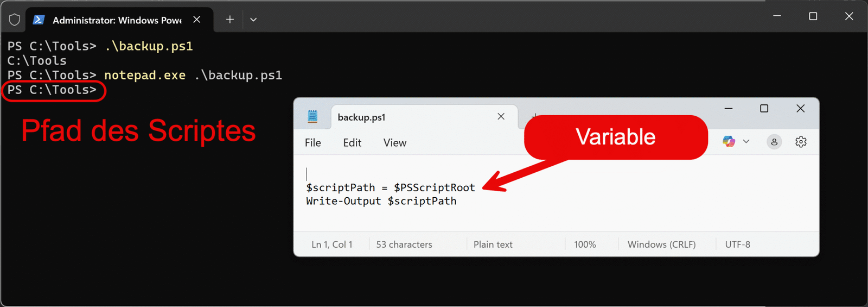
Task: Click the notepad.exe command in terminal
Action: coord(145,76)
